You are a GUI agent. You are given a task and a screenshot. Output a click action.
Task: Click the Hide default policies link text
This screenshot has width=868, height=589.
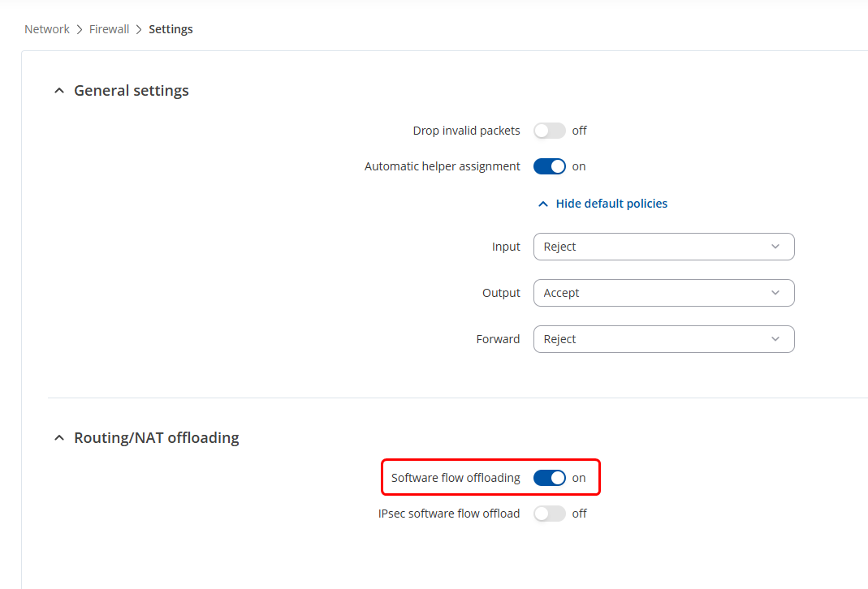pyautogui.click(x=611, y=204)
